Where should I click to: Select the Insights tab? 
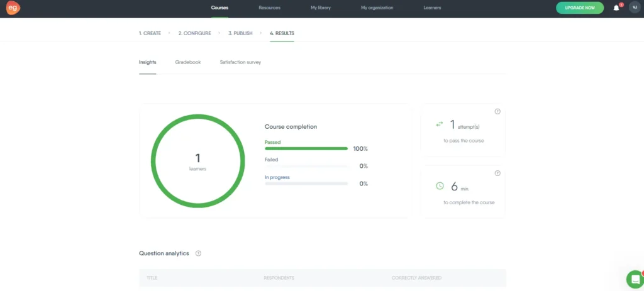coord(148,62)
